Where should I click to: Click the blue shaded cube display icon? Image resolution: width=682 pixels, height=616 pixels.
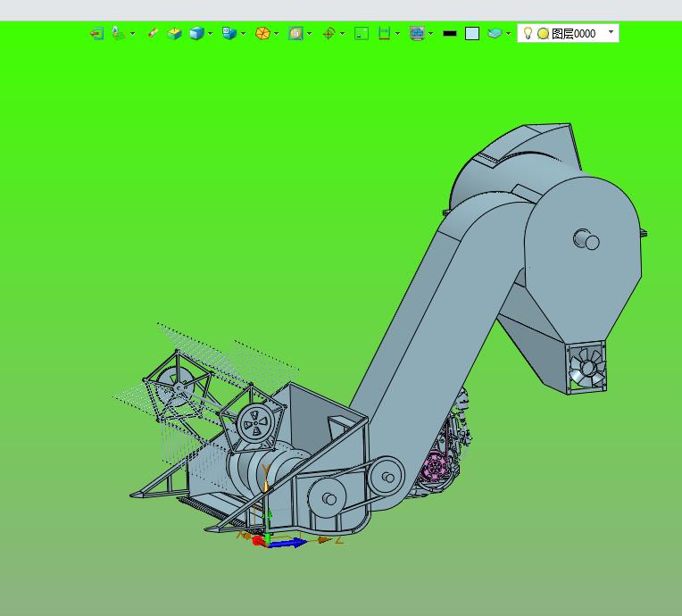pos(196,34)
